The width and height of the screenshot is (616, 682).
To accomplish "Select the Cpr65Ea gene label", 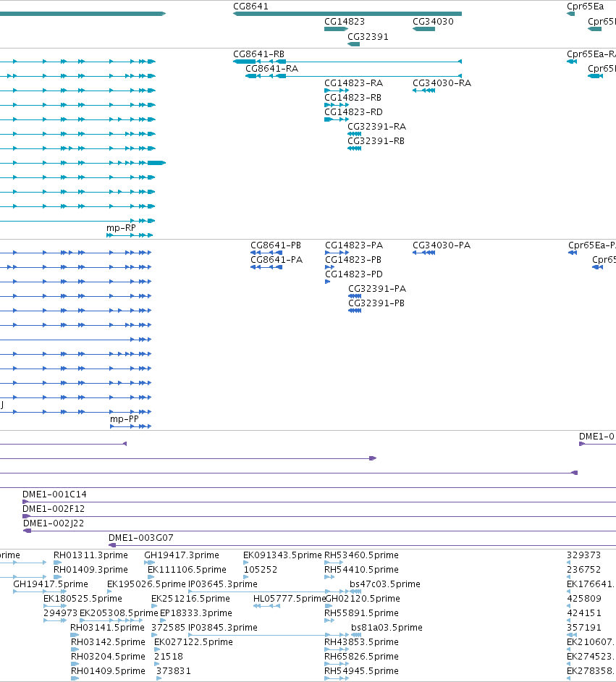I will pos(585,7).
